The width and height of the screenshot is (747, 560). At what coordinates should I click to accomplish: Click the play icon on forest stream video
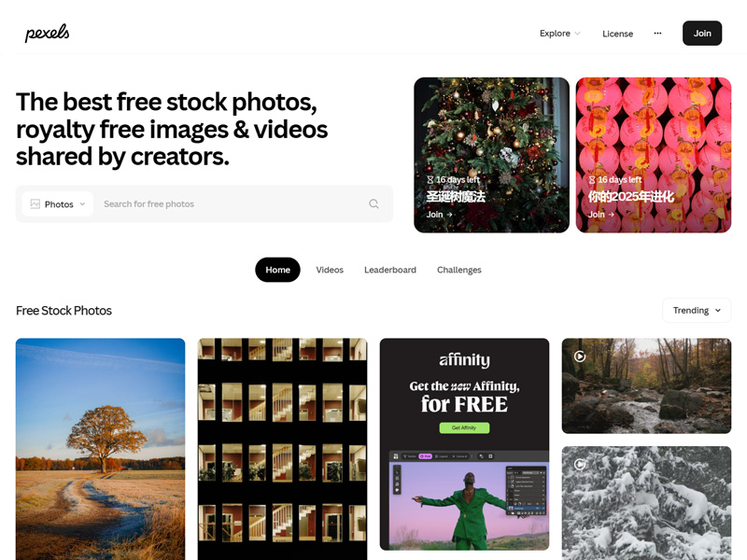pyautogui.click(x=579, y=357)
